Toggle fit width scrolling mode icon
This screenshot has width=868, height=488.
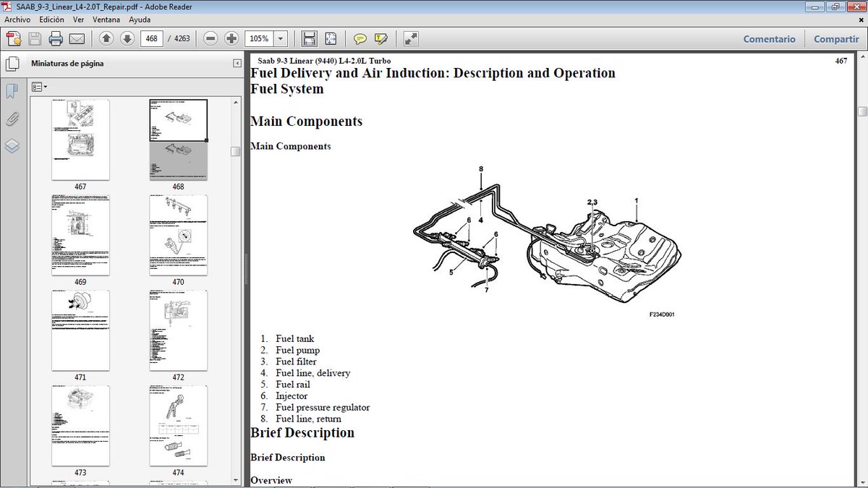click(309, 38)
